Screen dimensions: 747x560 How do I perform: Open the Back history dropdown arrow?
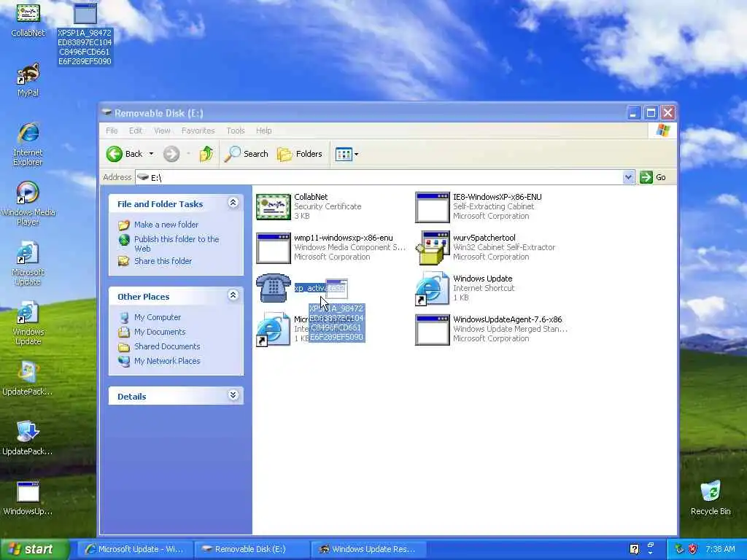coord(151,154)
